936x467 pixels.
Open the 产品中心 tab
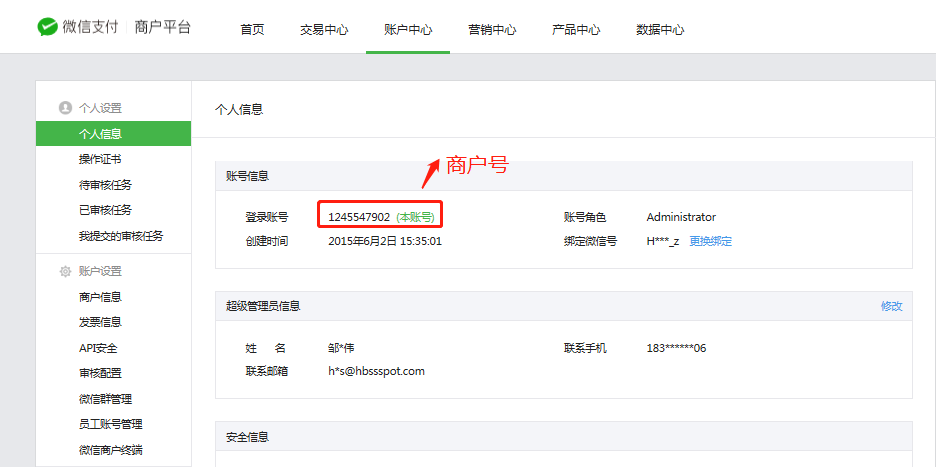tap(576, 29)
